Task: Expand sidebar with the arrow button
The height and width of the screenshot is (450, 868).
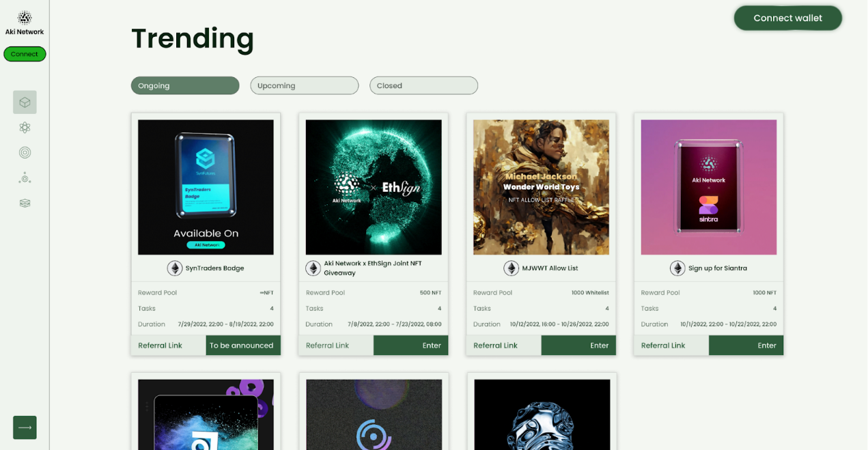Action: (x=25, y=427)
